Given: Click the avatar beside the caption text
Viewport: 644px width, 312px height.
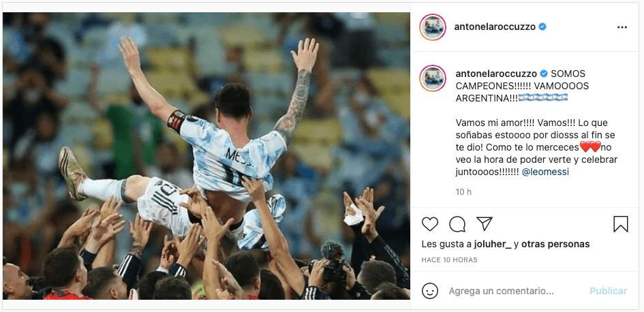Looking at the screenshot, I should (433, 78).
